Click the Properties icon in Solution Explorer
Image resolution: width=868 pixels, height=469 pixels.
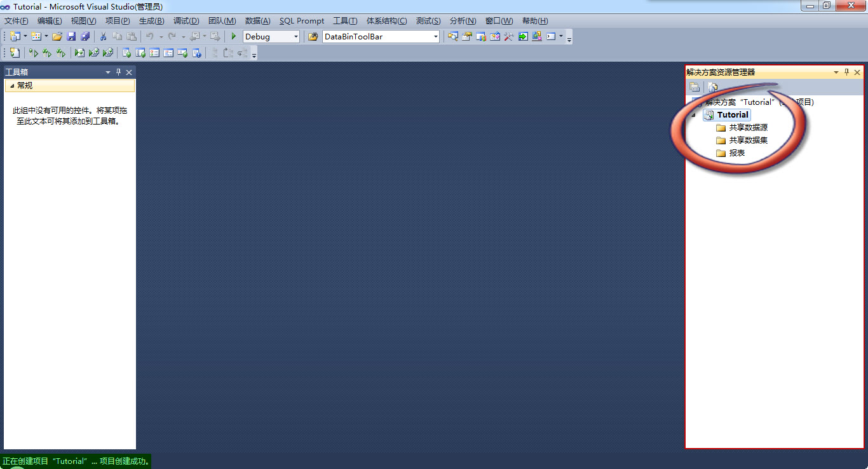click(695, 87)
